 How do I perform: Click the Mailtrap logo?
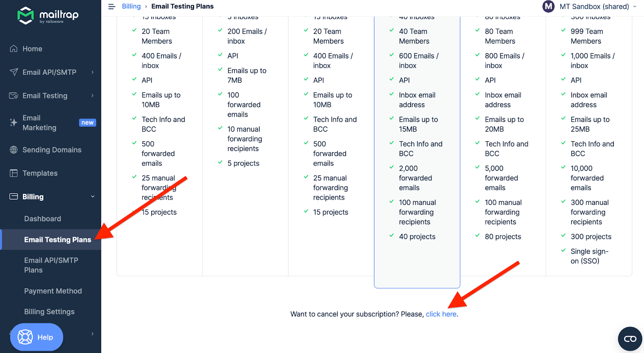48,16
